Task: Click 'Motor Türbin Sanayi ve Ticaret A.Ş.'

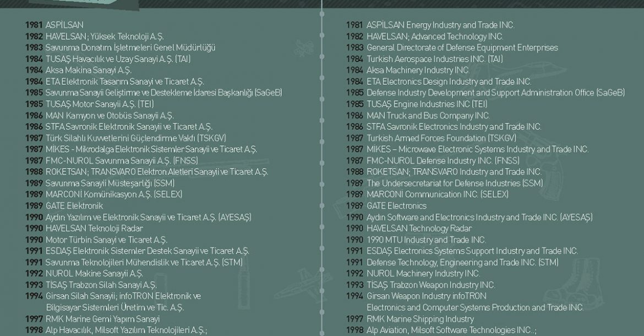Action: tap(106, 240)
